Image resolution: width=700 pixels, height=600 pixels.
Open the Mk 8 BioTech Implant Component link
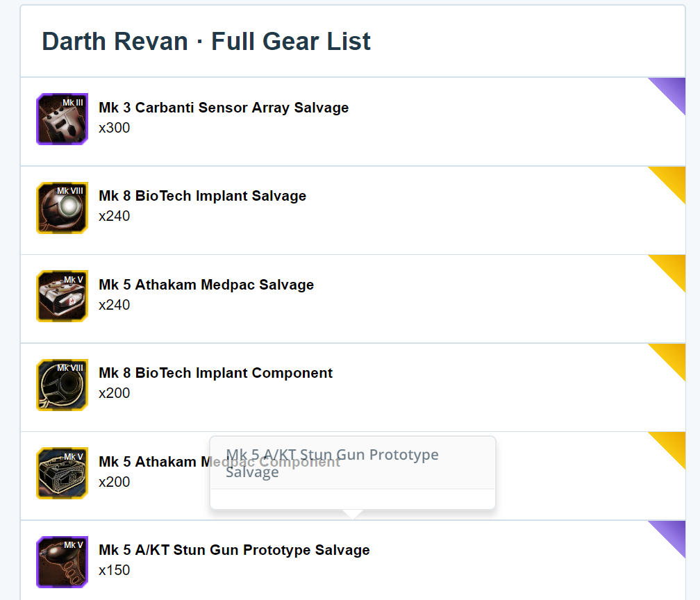[x=215, y=373]
